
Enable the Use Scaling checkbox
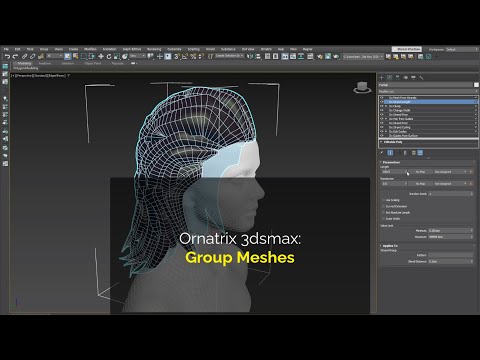click(383, 200)
